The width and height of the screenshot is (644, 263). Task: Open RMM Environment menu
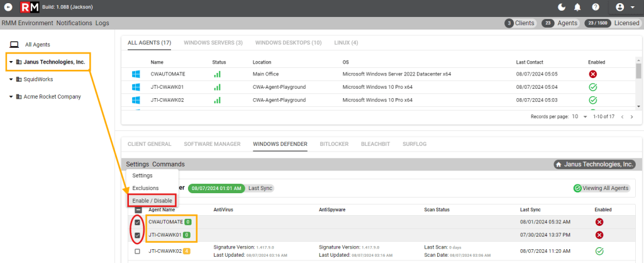tap(28, 23)
